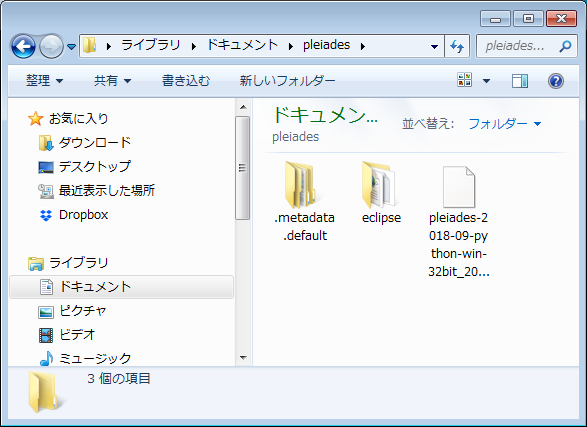This screenshot has height=427, width=587.
Task: Open ミュージック library
Action: [85, 359]
